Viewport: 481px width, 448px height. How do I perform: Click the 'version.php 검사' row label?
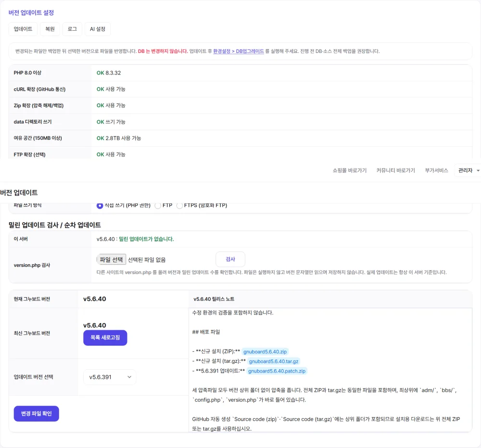tap(32, 265)
